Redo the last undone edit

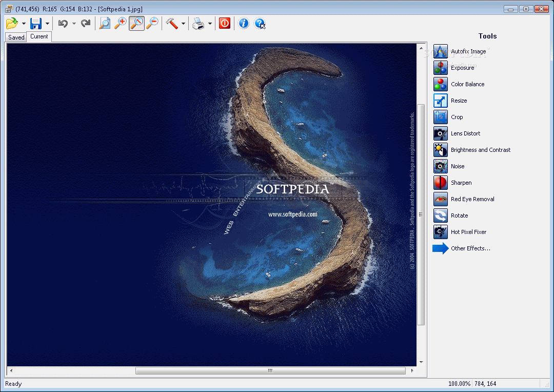(x=86, y=24)
